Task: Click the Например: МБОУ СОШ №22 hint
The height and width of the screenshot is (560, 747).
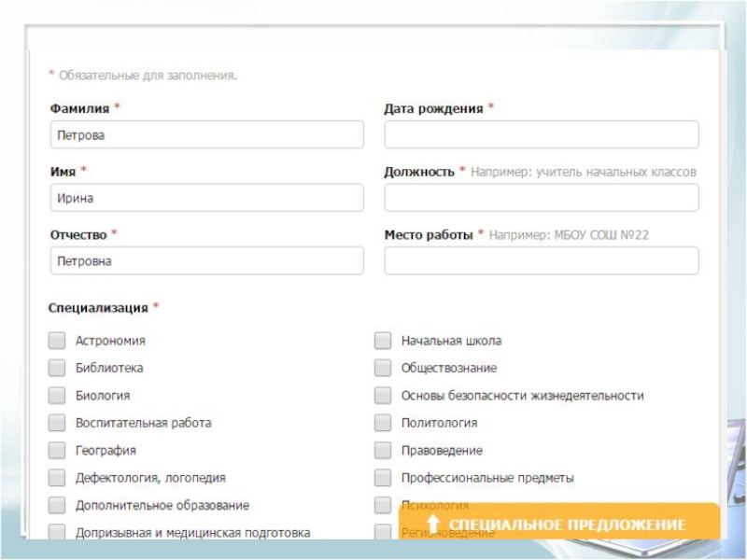Action: coord(569,235)
